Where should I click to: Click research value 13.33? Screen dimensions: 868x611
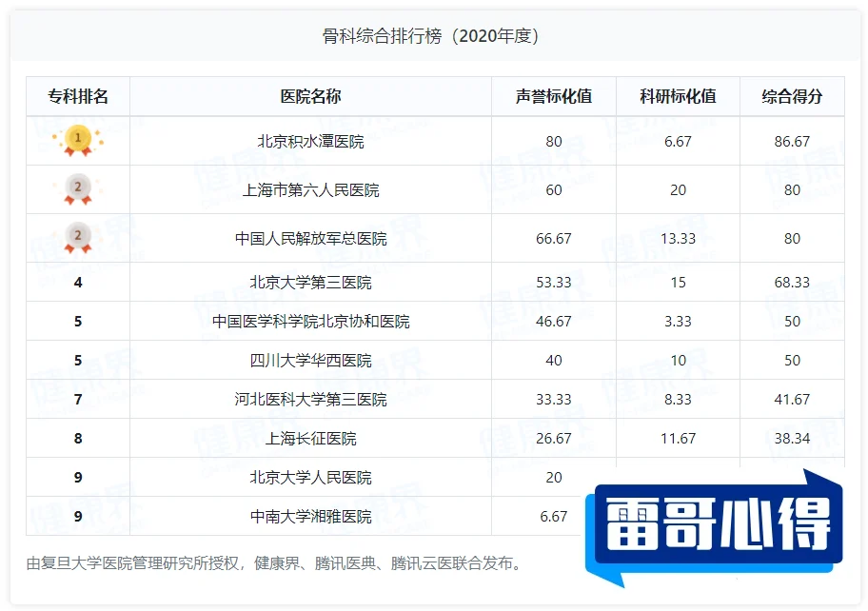pos(678,239)
